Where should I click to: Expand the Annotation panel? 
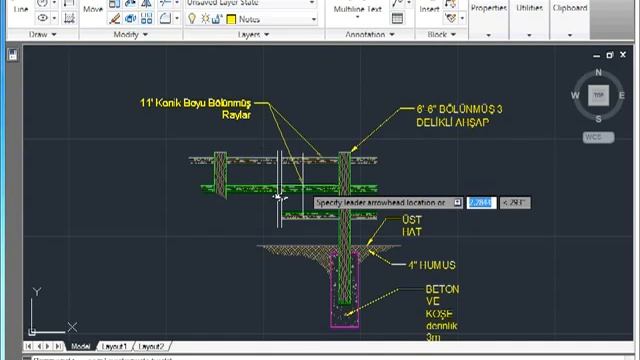click(x=370, y=35)
